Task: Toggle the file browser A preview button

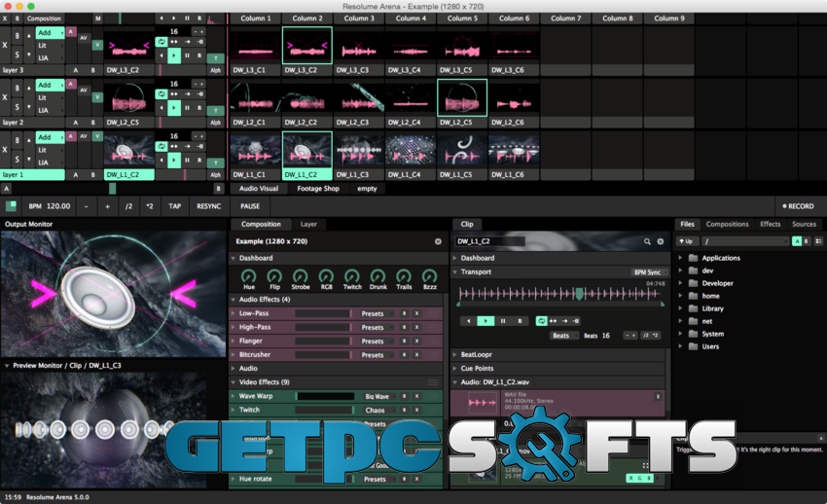Action: coord(797,241)
